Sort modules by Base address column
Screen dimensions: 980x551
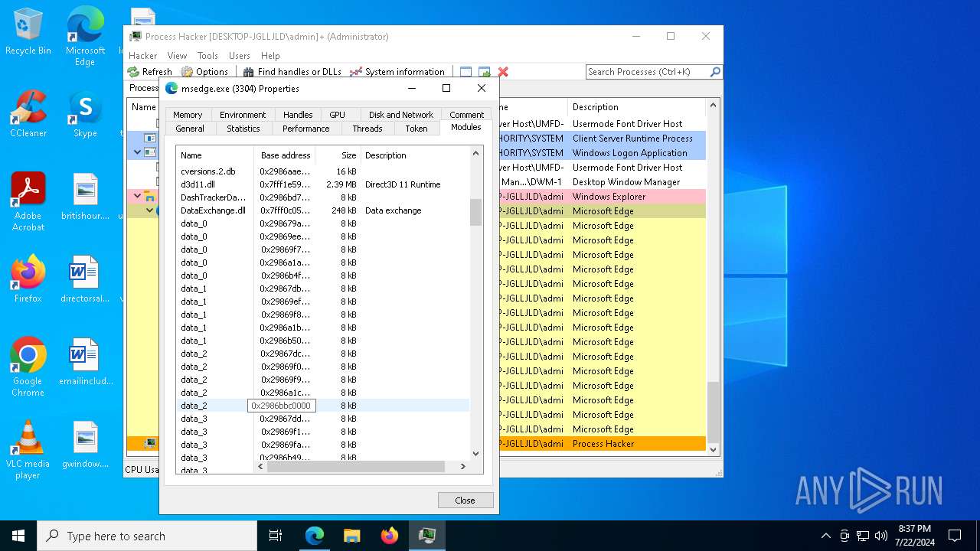pos(285,155)
